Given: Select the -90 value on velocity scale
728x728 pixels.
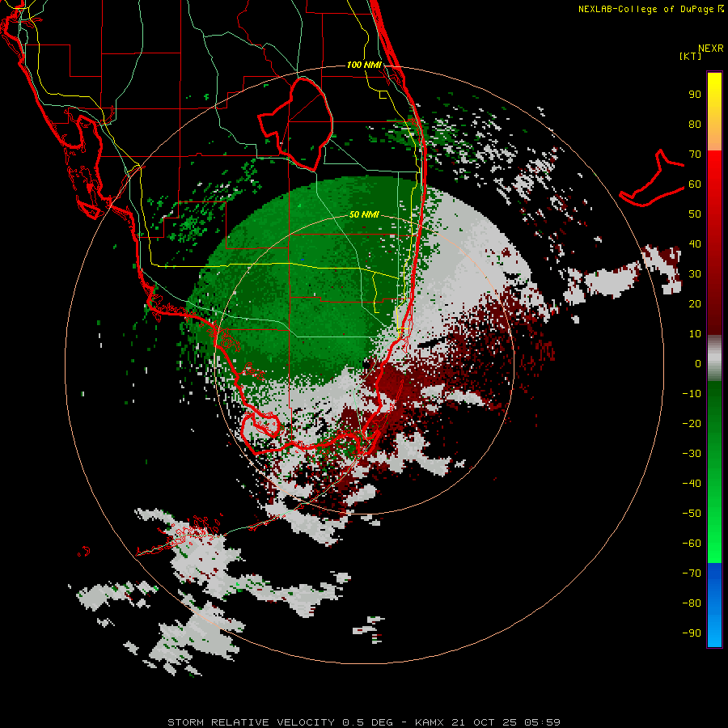Looking at the screenshot, I should pyautogui.click(x=692, y=633).
